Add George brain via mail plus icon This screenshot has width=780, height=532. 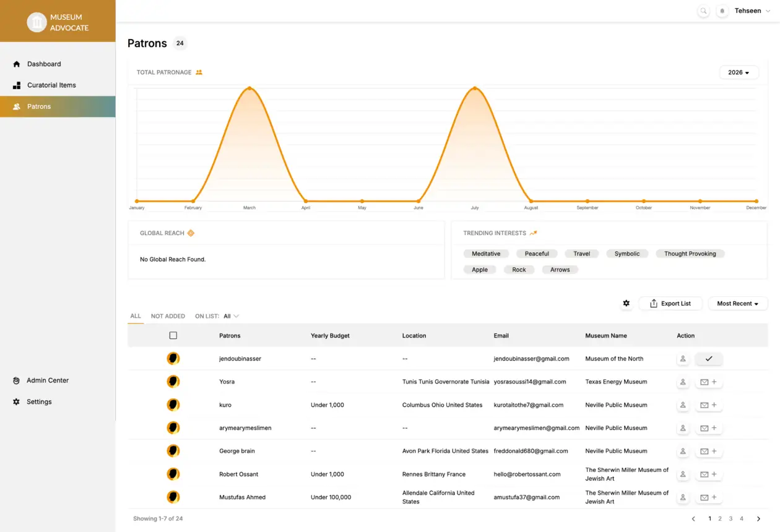pos(709,451)
